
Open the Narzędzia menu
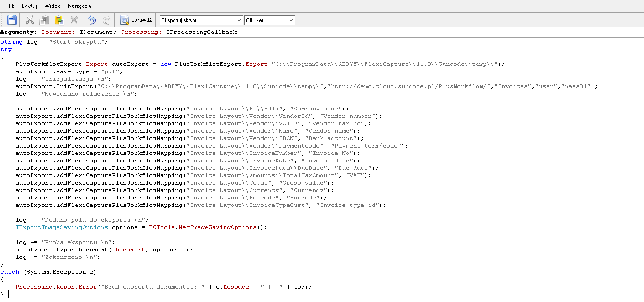click(79, 6)
